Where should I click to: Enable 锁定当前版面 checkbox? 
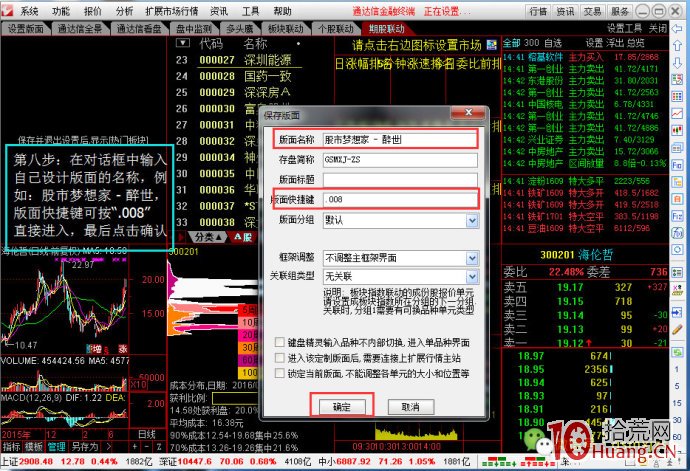click(x=279, y=373)
